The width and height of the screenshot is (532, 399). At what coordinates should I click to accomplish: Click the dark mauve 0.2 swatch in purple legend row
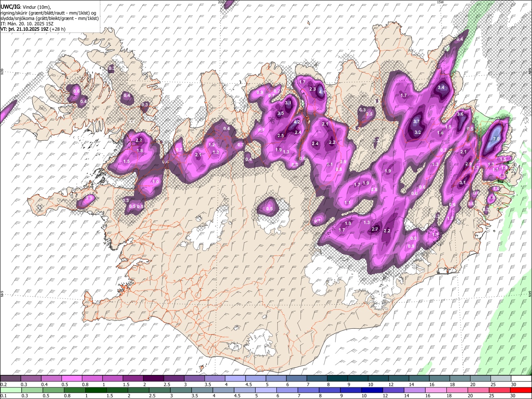pos(10,378)
